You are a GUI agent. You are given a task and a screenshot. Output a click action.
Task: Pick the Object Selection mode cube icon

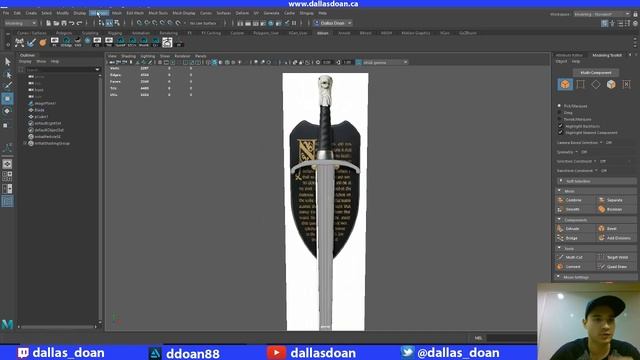(x=565, y=84)
